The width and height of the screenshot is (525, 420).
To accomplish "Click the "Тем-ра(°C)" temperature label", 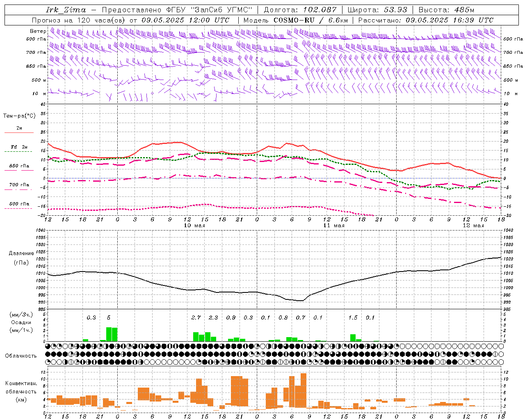I will pos(19,116).
